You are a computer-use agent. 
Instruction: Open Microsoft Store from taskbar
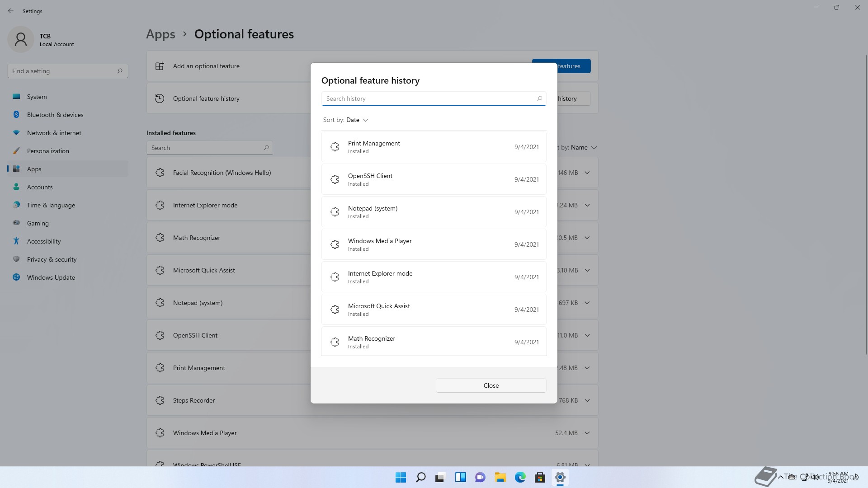[x=540, y=477]
